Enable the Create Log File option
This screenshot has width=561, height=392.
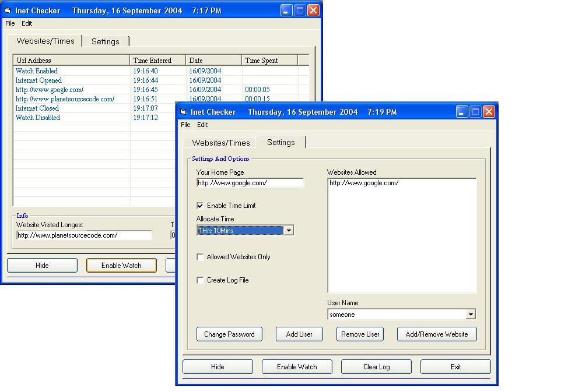click(200, 280)
